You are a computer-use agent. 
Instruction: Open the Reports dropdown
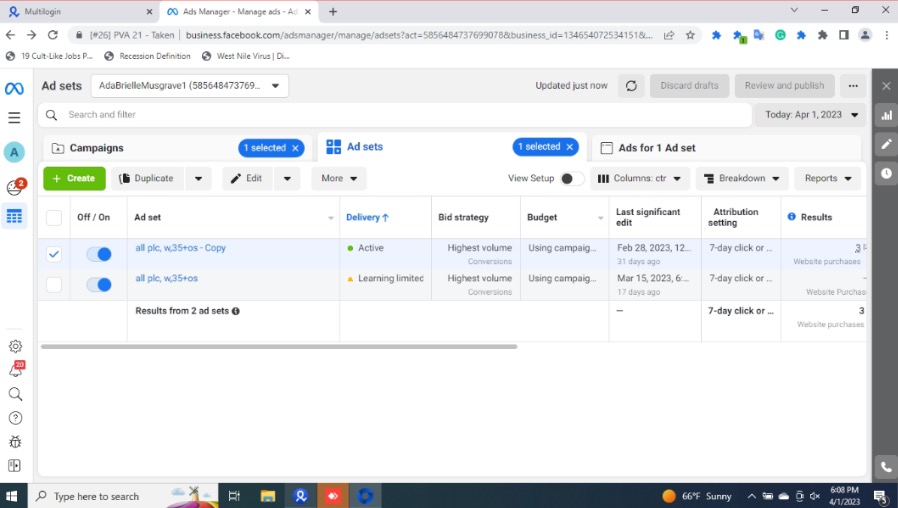tap(828, 178)
